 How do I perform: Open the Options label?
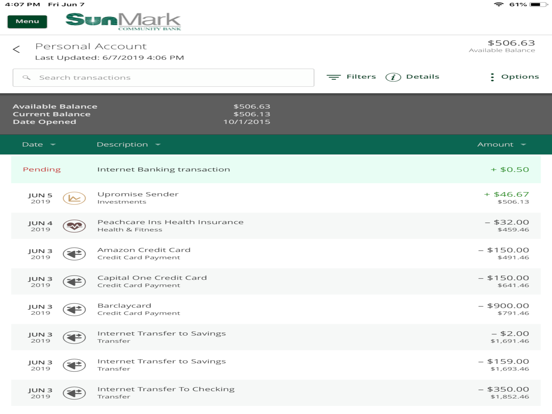tap(520, 76)
